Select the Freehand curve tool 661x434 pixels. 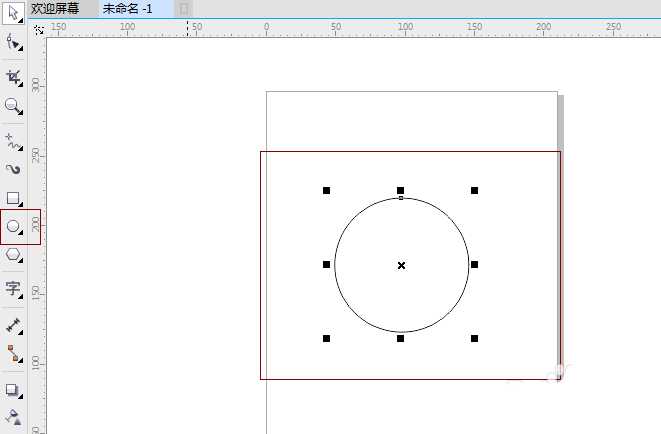(13, 140)
